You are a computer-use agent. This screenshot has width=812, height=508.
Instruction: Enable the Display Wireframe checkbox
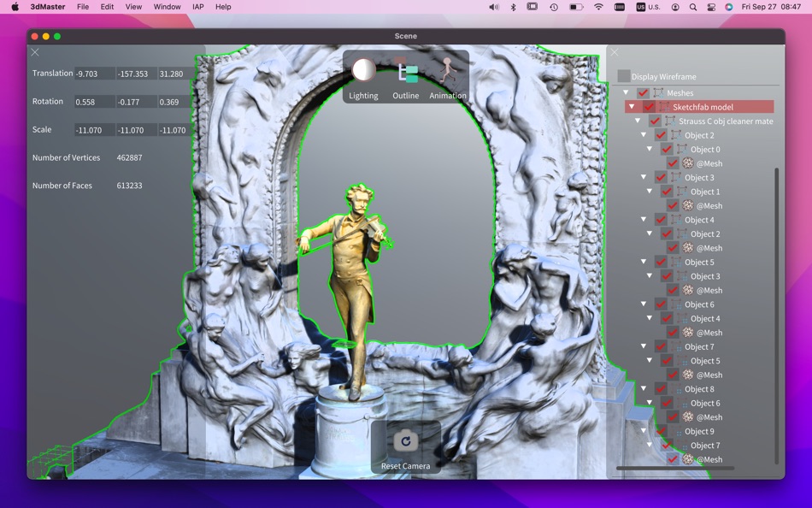point(624,76)
